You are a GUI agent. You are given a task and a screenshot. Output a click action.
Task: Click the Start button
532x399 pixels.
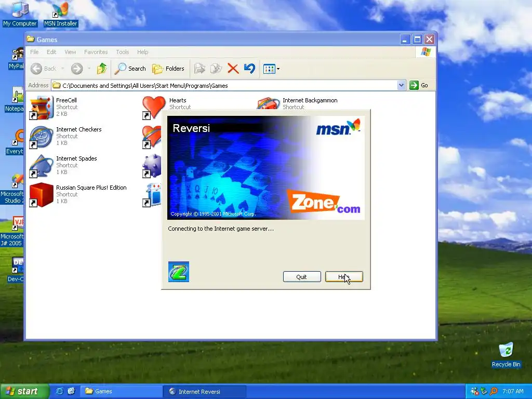[24, 391]
